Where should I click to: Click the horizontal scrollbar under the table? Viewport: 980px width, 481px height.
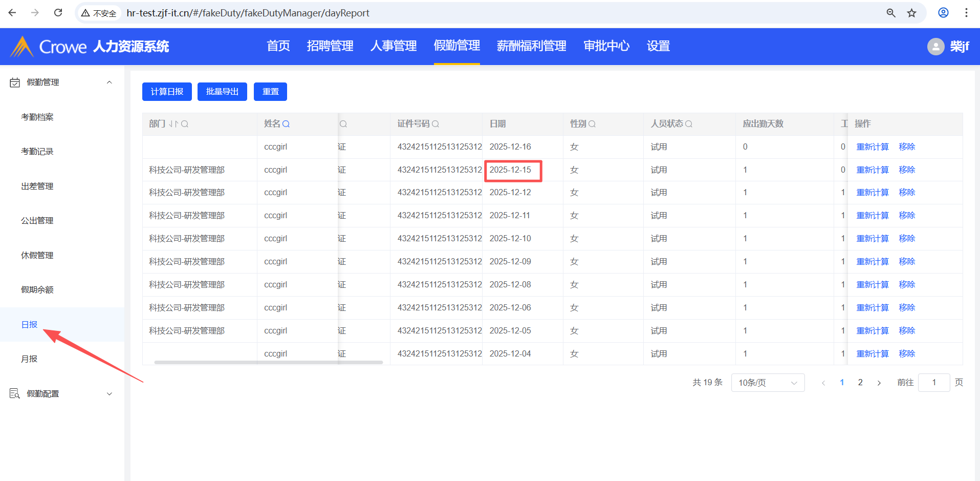[x=268, y=362]
